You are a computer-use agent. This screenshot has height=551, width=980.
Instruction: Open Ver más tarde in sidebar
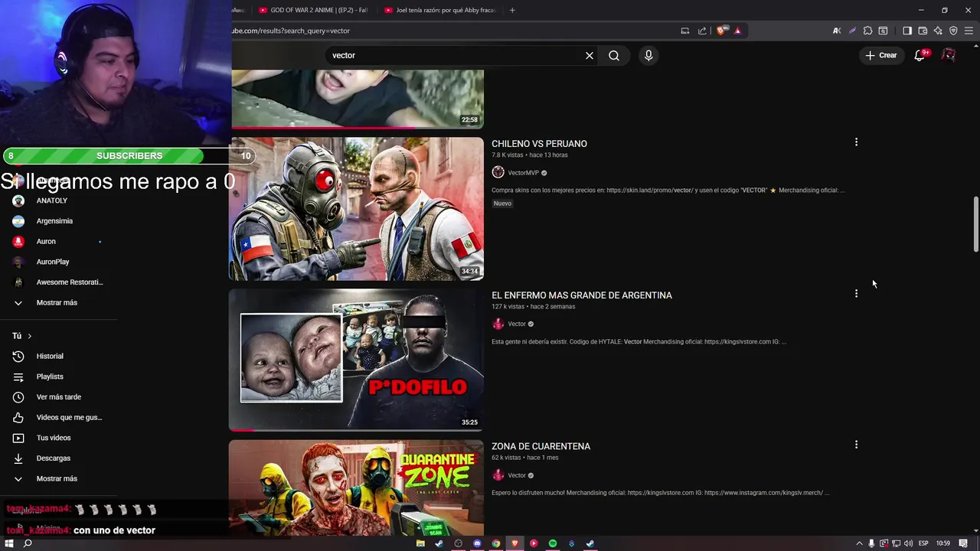point(58,397)
